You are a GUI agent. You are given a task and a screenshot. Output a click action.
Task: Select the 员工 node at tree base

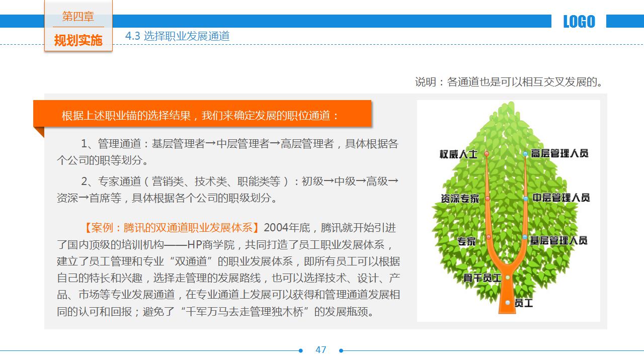508,303
